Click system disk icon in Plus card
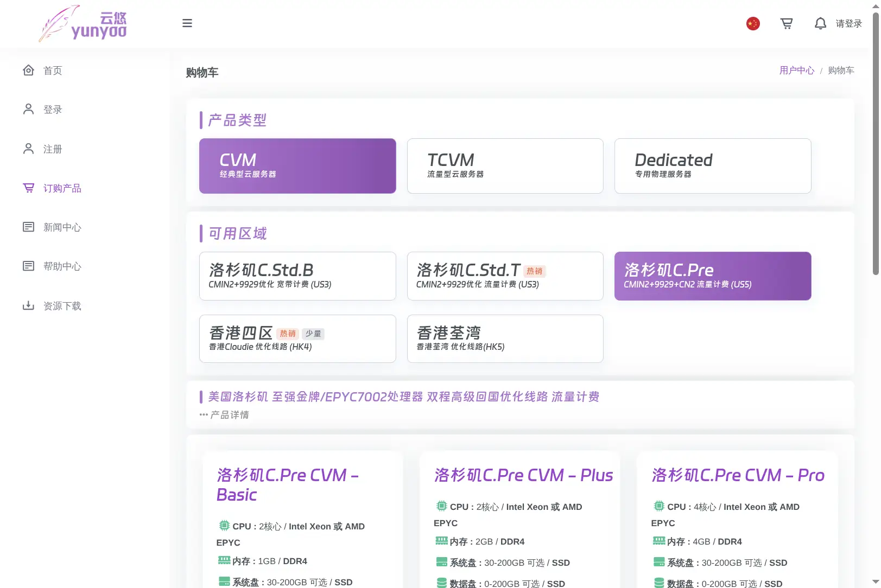The height and width of the screenshot is (588, 881). [x=442, y=562]
